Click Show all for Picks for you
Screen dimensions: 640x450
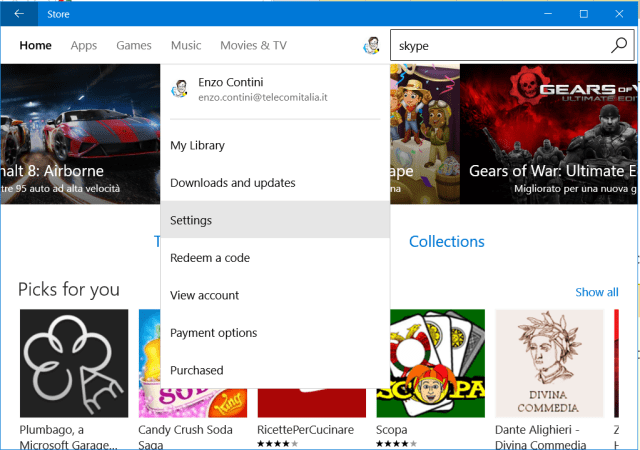click(x=597, y=292)
